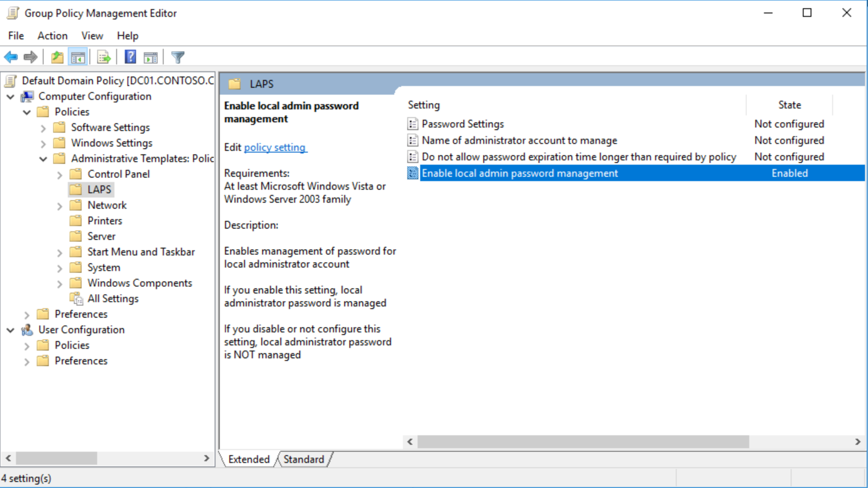Expand the Network folder in tree
The image size is (868, 488).
pyautogui.click(x=60, y=205)
